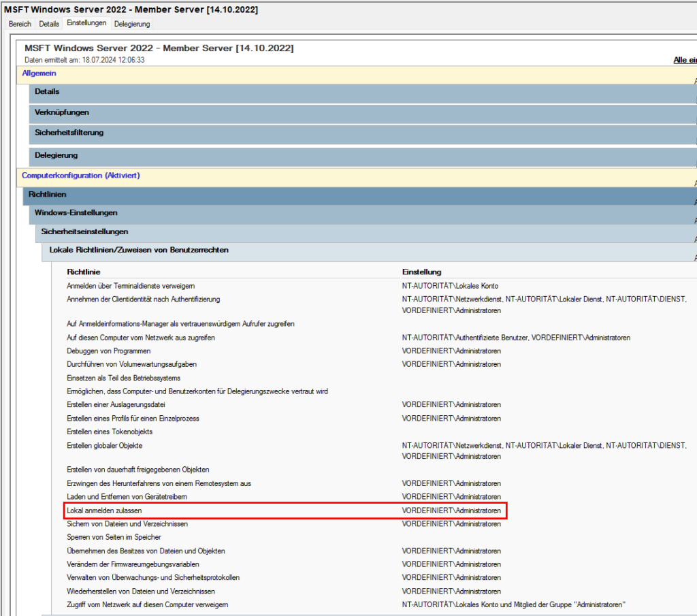Select the Delegierungszwecke trust policy row
The width and height of the screenshot is (697, 616).
tap(197, 391)
